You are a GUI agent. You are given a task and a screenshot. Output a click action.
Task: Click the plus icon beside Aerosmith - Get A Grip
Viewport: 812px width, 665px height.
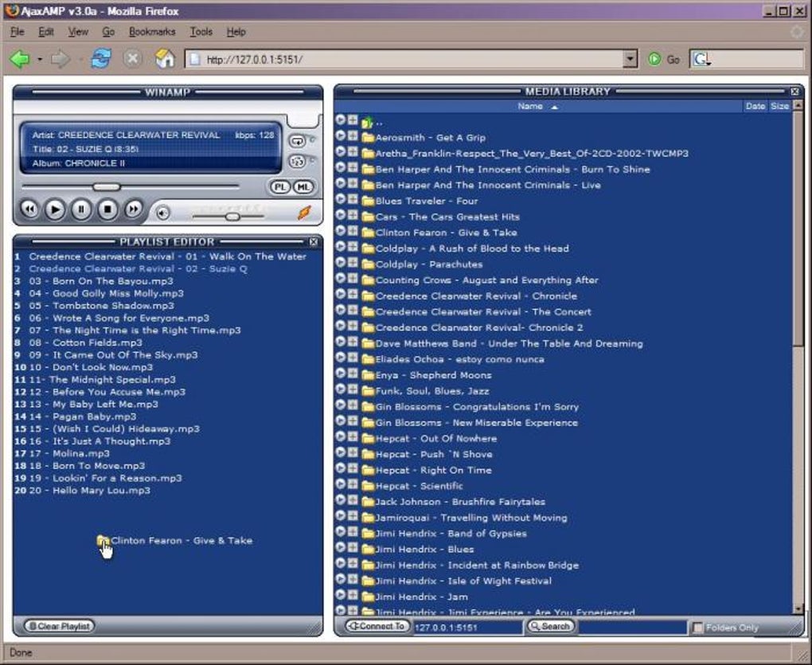point(353,135)
